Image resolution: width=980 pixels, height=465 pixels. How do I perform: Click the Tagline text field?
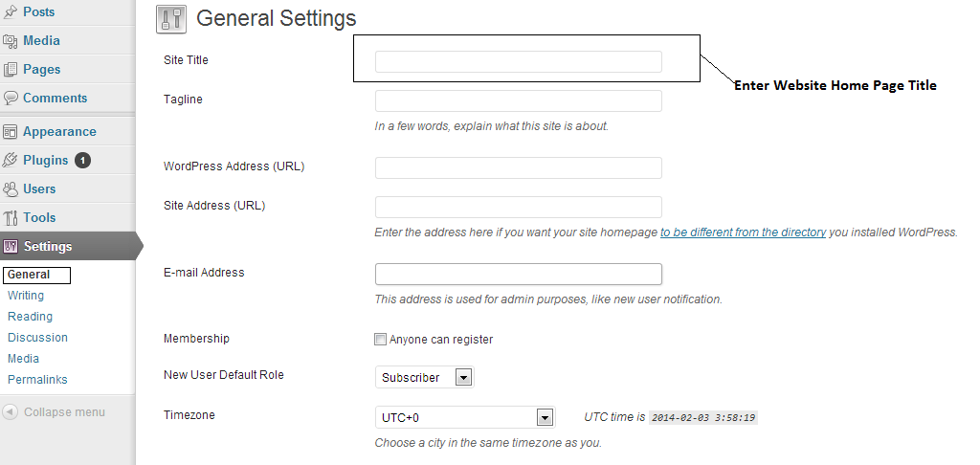point(518,101)
